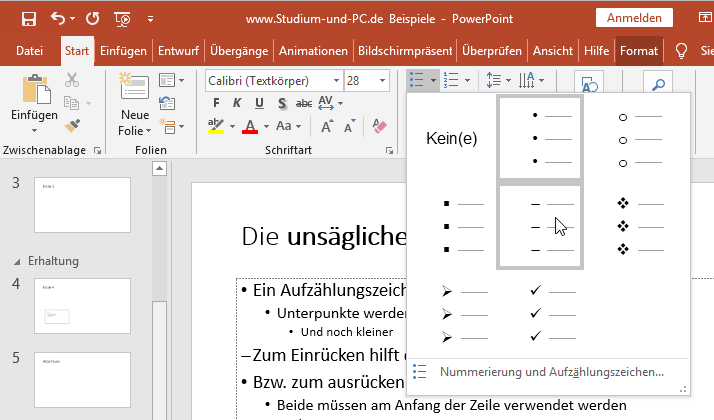Screen dimensions: 714x420
Task: Open the Überprüfen tab
Action: coord(492,51)
